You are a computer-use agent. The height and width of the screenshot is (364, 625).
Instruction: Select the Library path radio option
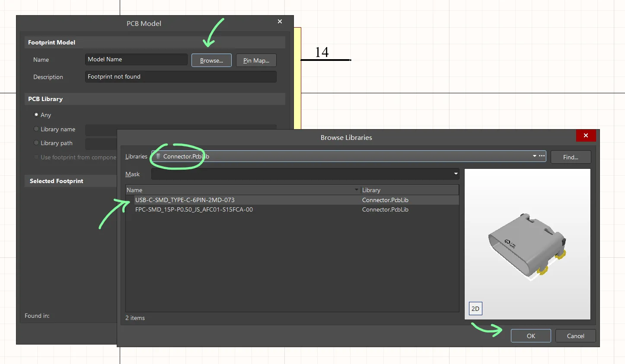tap(36, 143)
